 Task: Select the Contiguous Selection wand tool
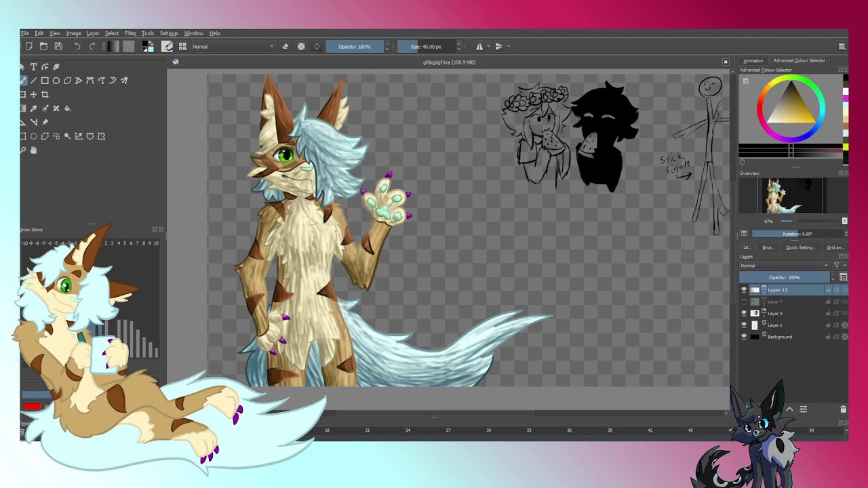click(67, 136)
